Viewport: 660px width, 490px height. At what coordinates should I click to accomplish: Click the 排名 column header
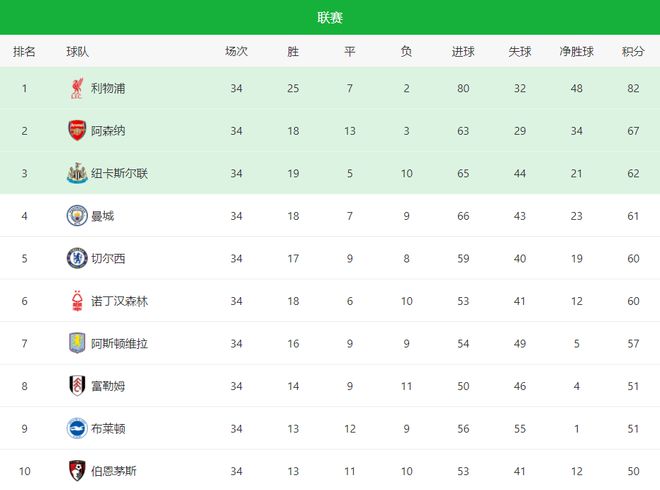pos(24,51)
